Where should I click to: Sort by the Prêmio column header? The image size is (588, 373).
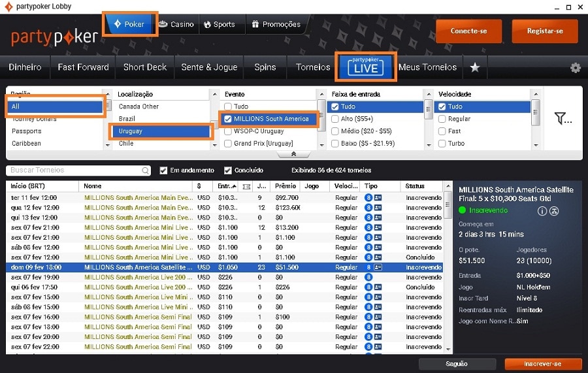(286, 186)
